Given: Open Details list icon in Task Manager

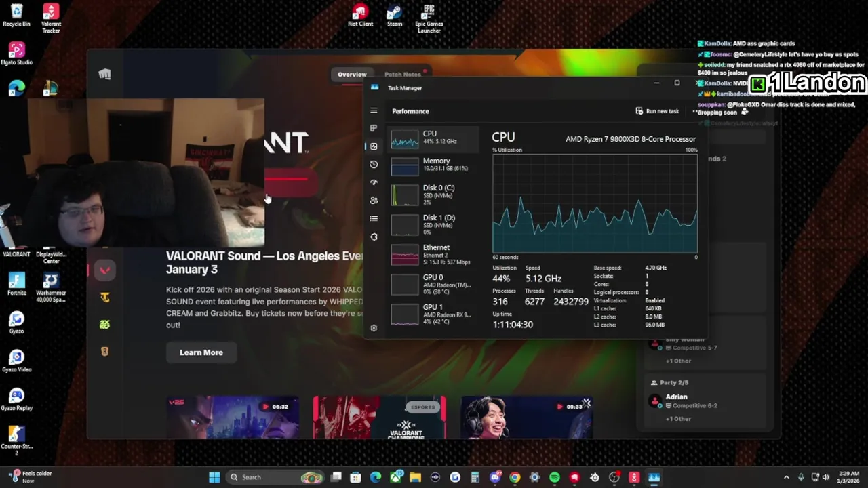Looking at the screenshot, I should (x=374, y=218).
